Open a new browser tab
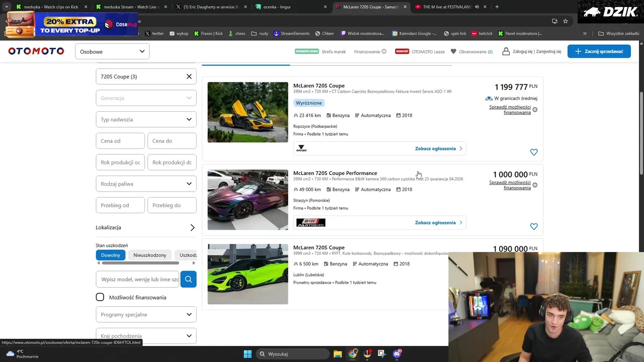 click(497, 7)
